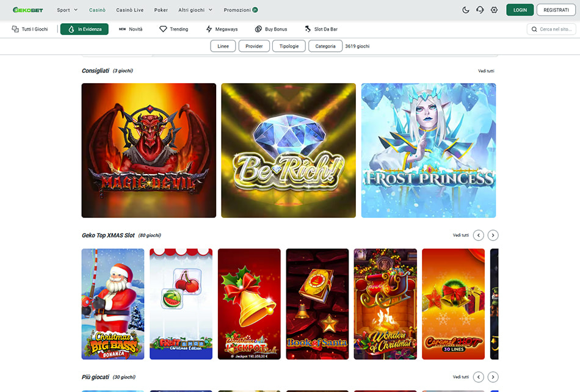
Task: Click next arrow in Geko Top XMAS Slot
Action: click(x=493, y=235)
